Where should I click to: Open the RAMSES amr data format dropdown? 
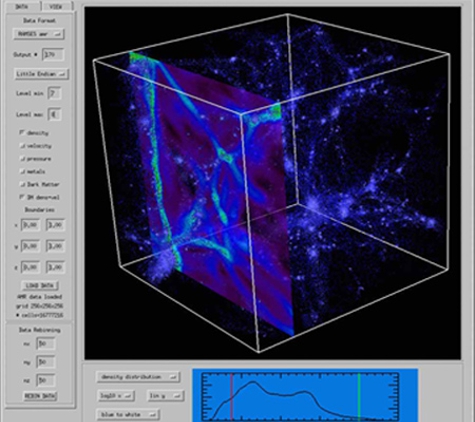[39, 34]
